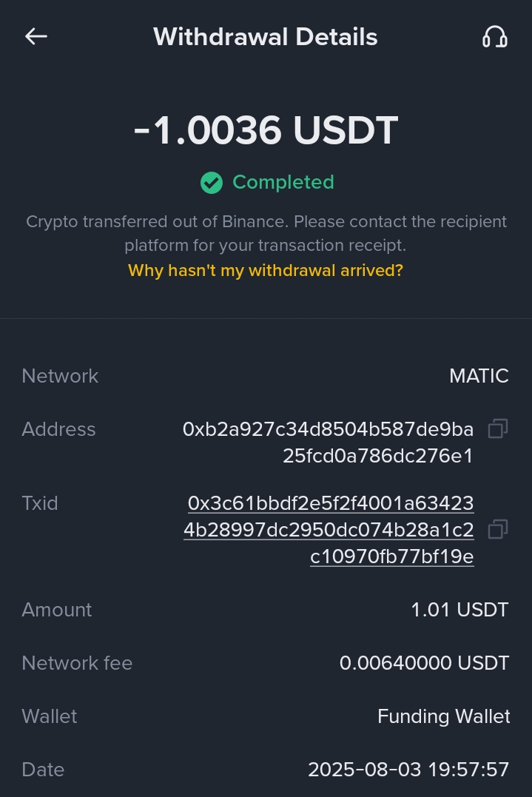532x797 pixels.
Task: Open customer support headset icon
Action: (494, 36)
